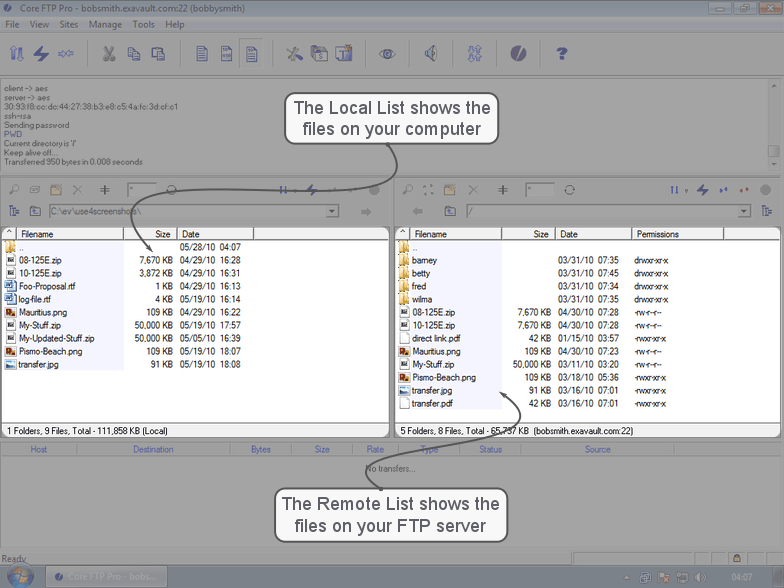Open the Help menu
784x588 pixels.
(x=174, y=24)
